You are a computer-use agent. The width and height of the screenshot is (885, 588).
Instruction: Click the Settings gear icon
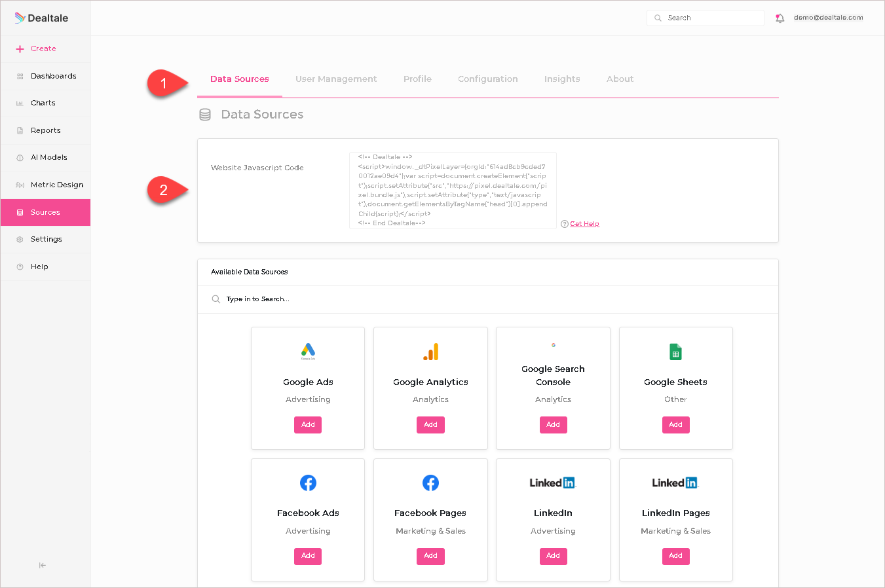[20, 240]
